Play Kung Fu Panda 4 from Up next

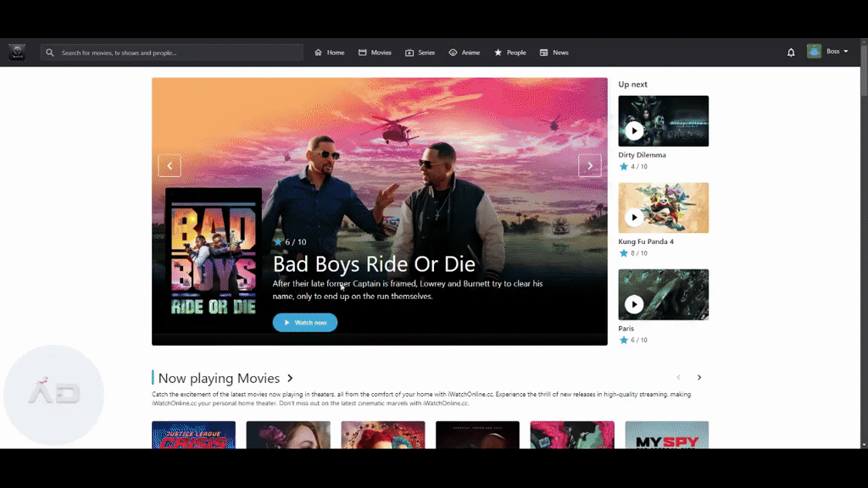tap(634, 218)
